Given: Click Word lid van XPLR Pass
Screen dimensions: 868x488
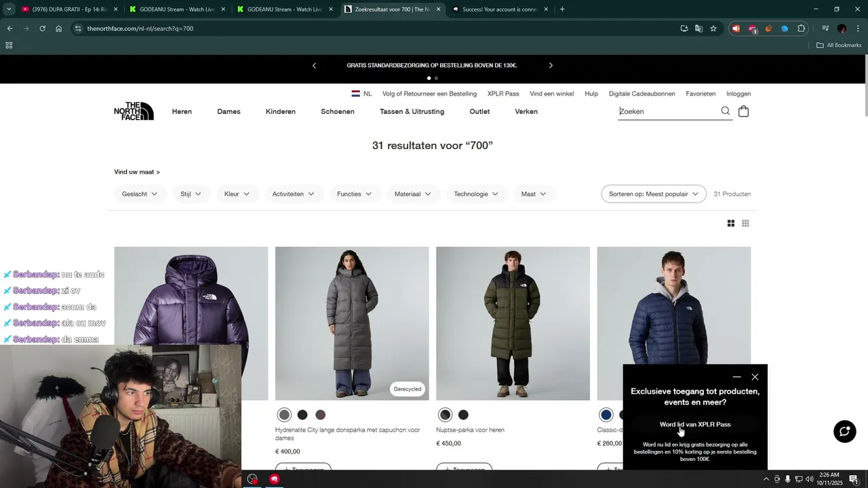Looking at the screenshot, I should click(695, 424).
